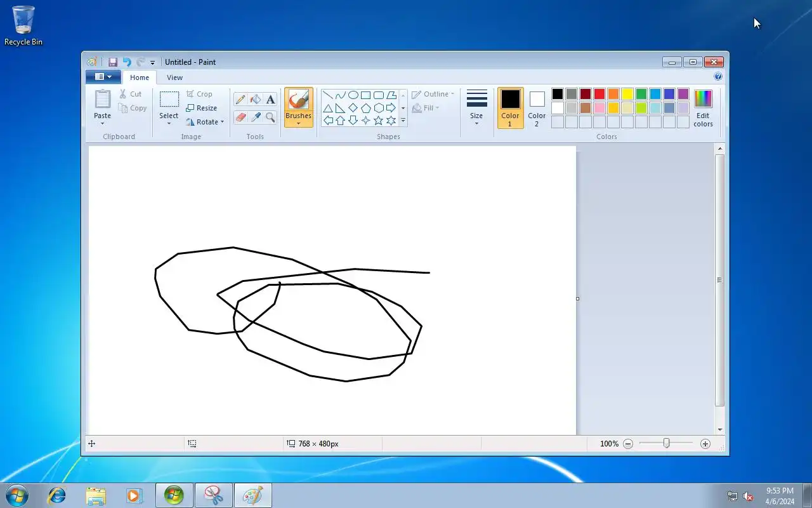Zoom out with the minus button

[628, 444]
